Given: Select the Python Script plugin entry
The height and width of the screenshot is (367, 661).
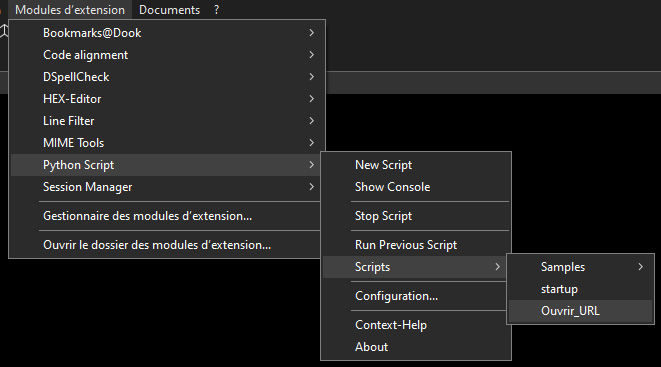Looking at the screenshot, I should click(x=167, y=165).
